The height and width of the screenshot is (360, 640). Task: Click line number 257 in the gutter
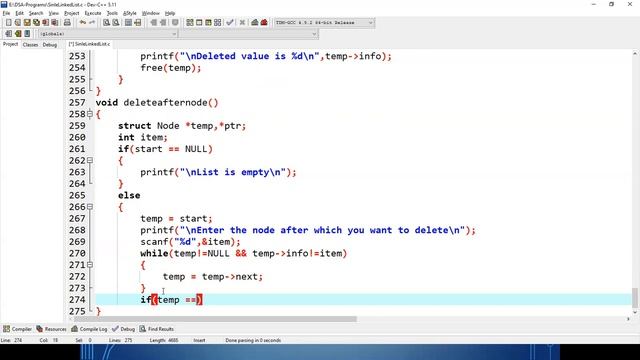(x=77, y=102)
